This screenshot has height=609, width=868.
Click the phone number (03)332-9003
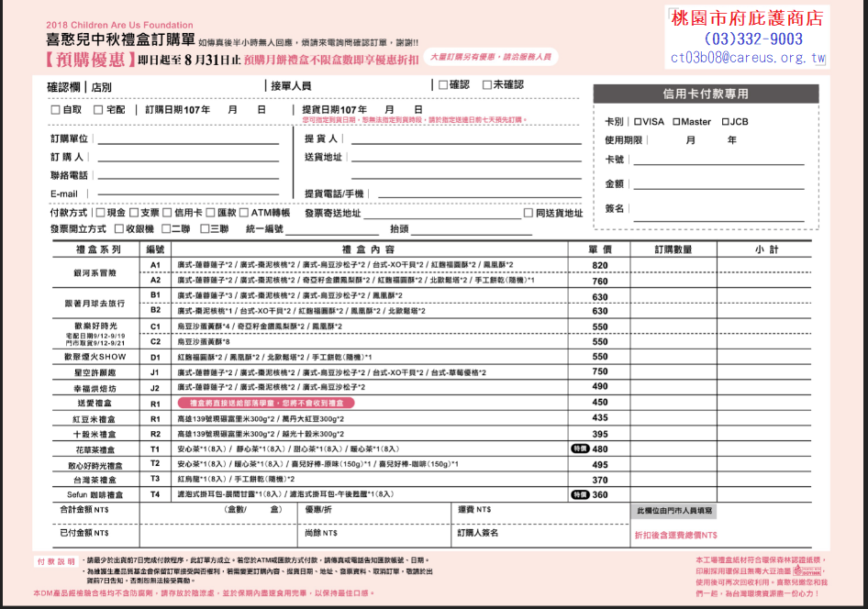[753, 39]
